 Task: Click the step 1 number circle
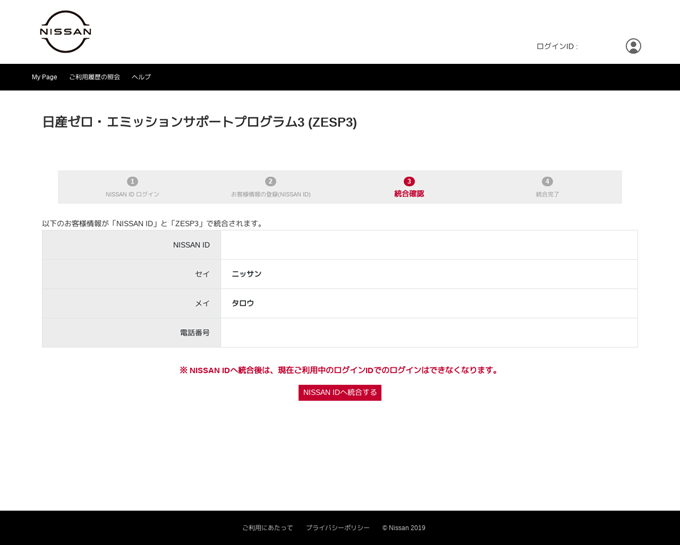tap(132, 181)
